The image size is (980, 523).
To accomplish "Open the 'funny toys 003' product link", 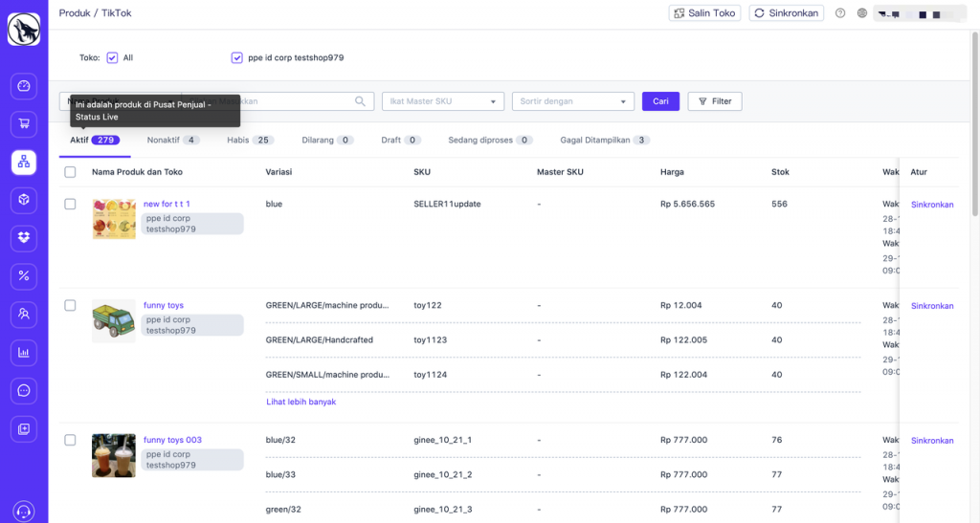I will (172, 440).
